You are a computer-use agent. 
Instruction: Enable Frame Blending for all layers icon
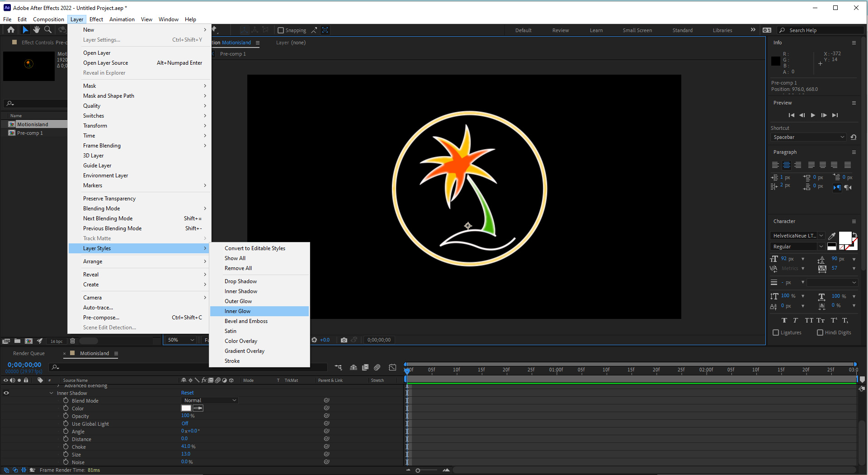click(x=365, y=367)
